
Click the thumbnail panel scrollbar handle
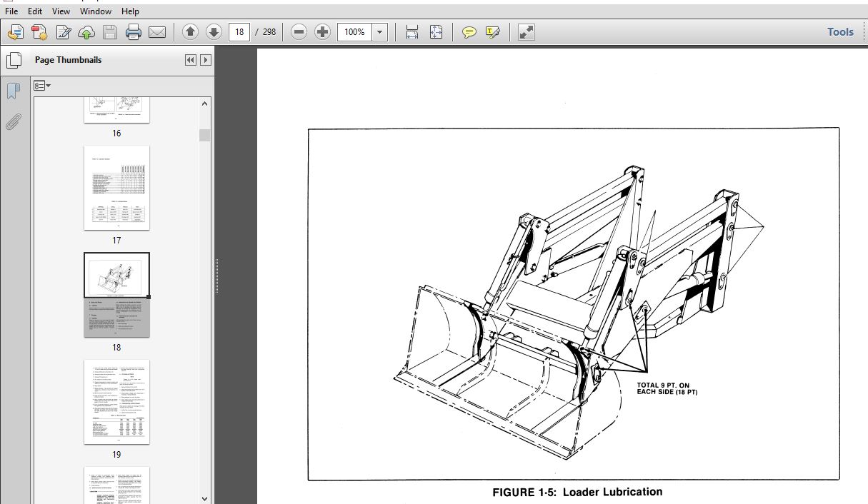205,135
